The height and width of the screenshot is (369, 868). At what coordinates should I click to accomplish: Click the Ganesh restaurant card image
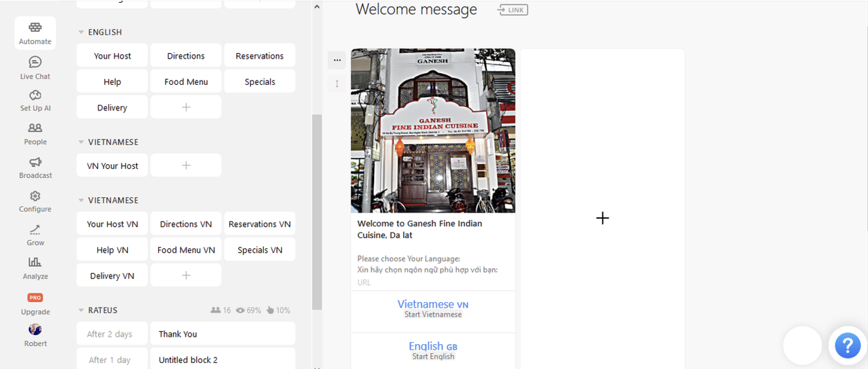pos(433,130)
